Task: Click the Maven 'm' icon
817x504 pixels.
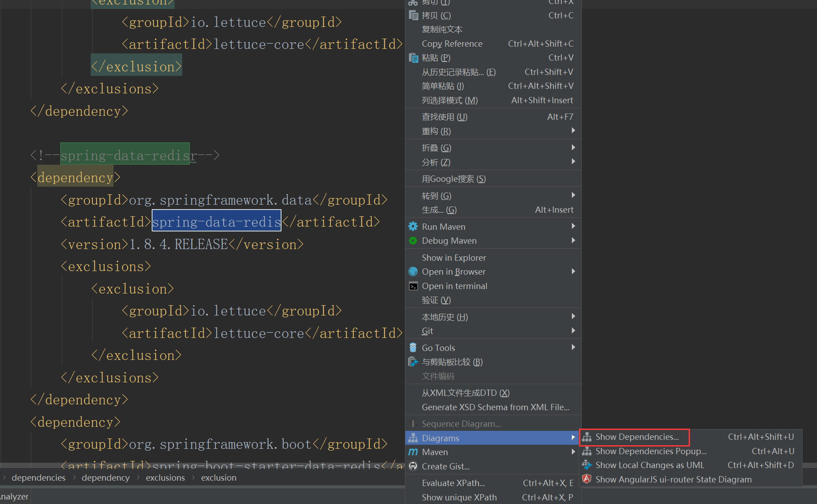Action: 413,452
